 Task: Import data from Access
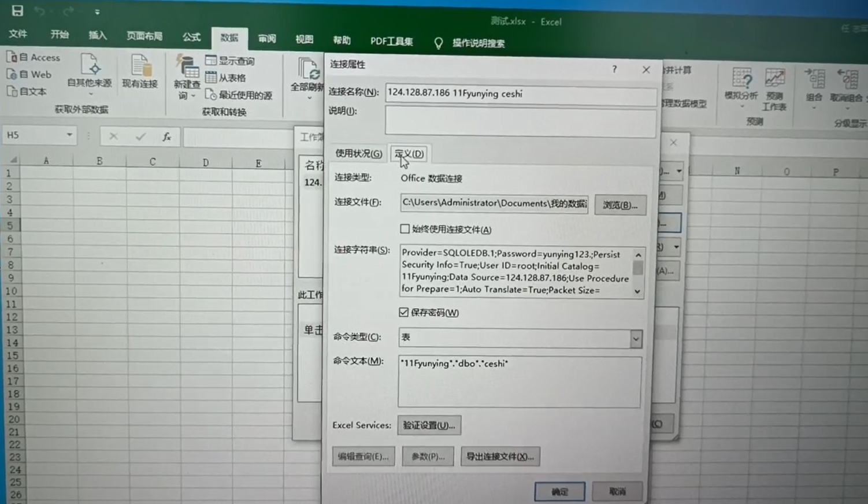(34, 57)
